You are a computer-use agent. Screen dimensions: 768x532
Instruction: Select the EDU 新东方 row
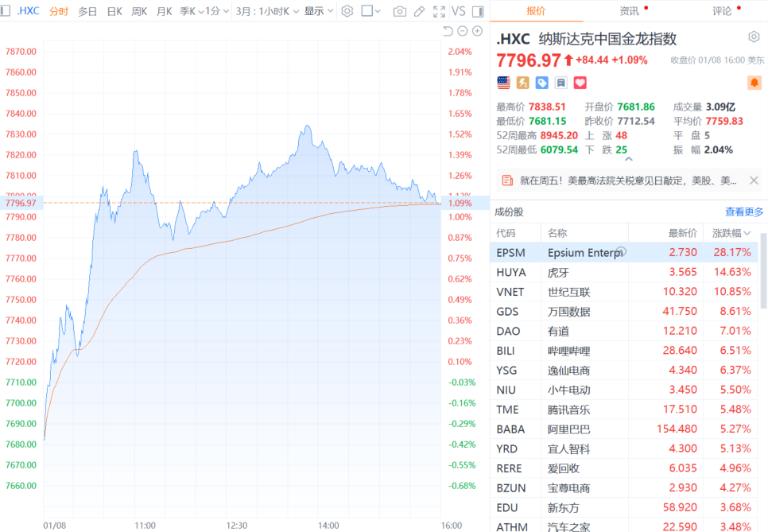coord(624,507)
